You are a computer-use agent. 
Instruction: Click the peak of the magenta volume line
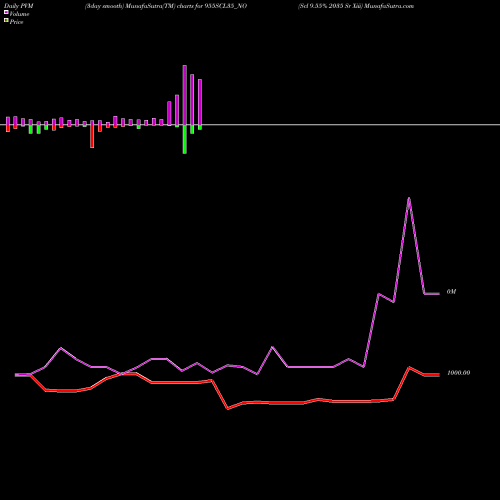(x=409, y=199)
